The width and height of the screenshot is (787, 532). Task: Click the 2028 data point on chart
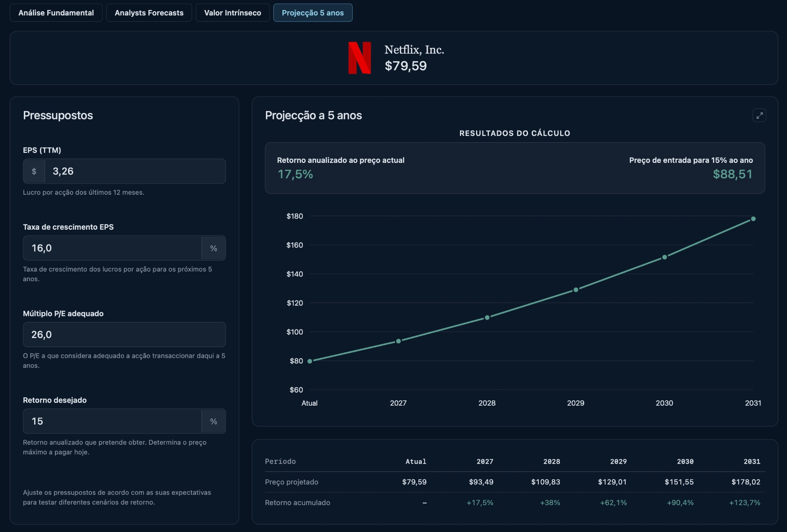487,318
